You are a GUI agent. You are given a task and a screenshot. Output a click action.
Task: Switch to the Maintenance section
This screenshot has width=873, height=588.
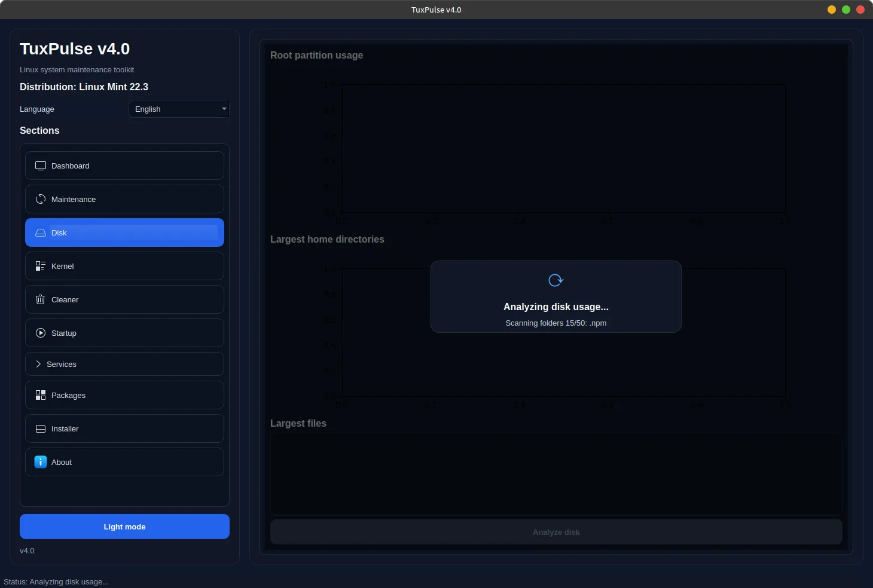124,199
